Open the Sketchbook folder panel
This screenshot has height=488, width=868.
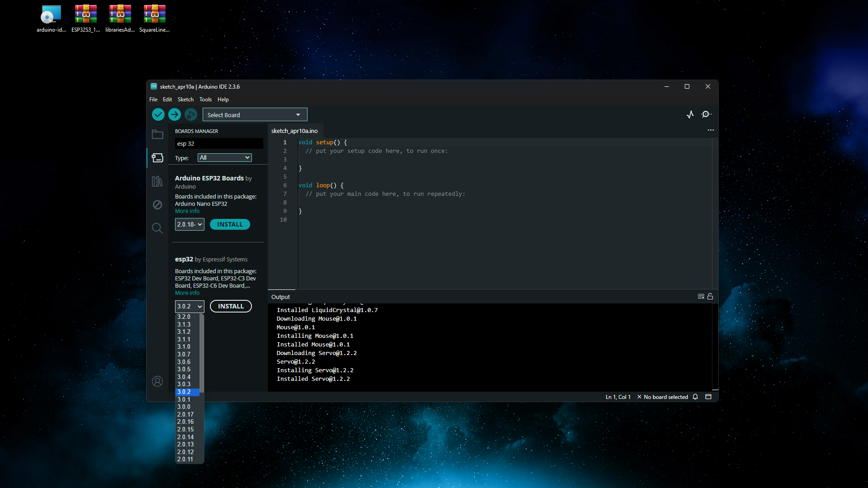tap(157, 134)
